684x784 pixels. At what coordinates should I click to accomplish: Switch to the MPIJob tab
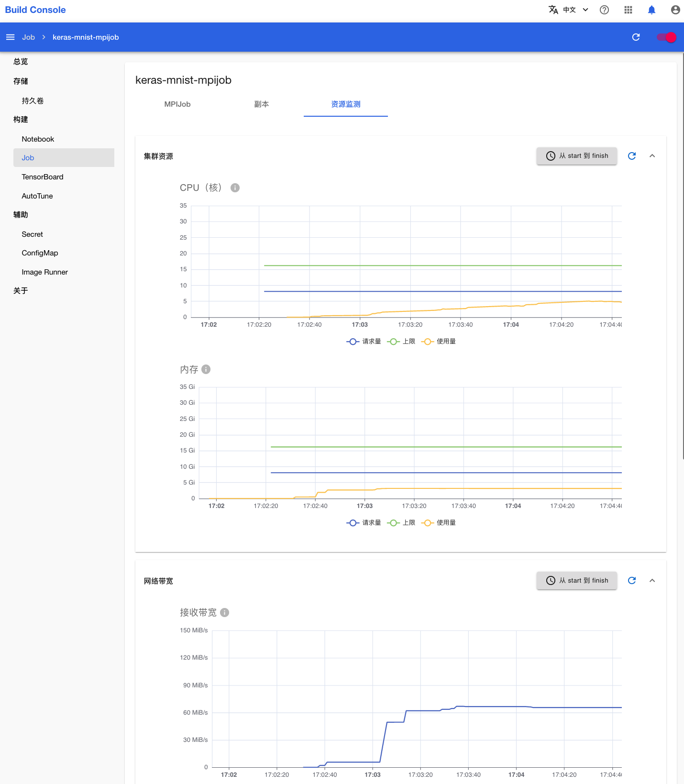pos(177,104)
